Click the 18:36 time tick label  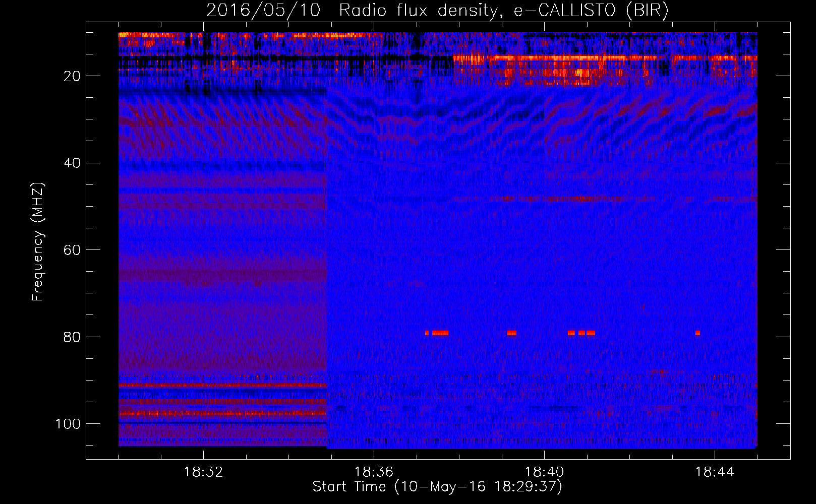click(x=374, y=472)
